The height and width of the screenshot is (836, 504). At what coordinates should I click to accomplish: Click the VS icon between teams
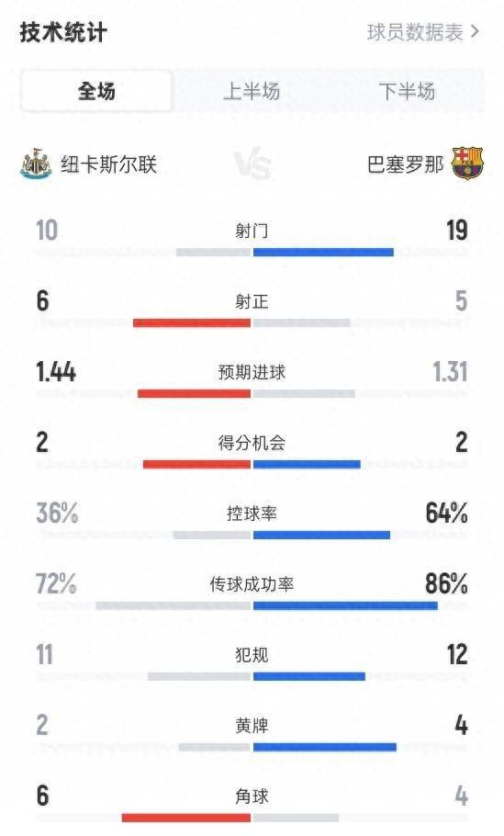pos(252,164)
